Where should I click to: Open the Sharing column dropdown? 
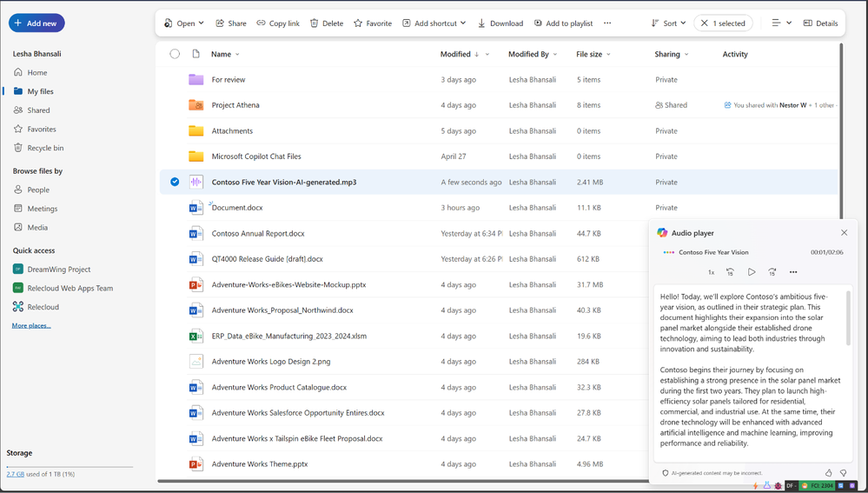click(x=686, y=54)
